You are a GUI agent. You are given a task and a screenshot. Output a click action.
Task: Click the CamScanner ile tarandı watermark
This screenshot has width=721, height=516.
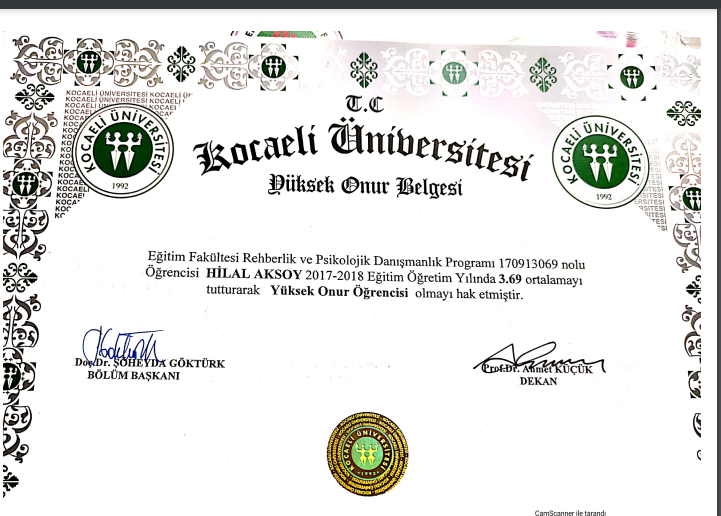tap(570, 513)
